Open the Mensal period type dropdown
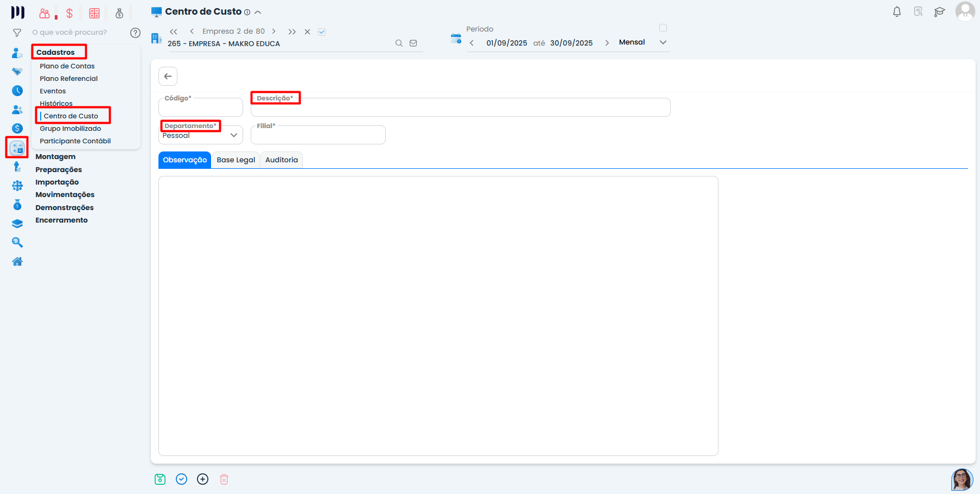980x494 pixels. pos(643,42)
